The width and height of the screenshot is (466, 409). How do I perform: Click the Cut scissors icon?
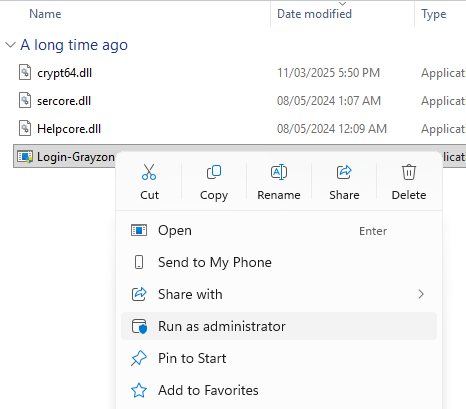149,172
